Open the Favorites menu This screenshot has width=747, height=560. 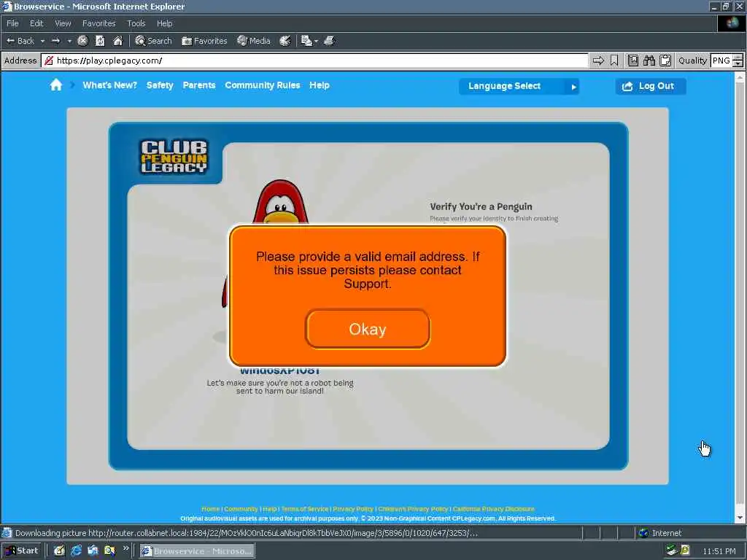(x=98, y=23)
